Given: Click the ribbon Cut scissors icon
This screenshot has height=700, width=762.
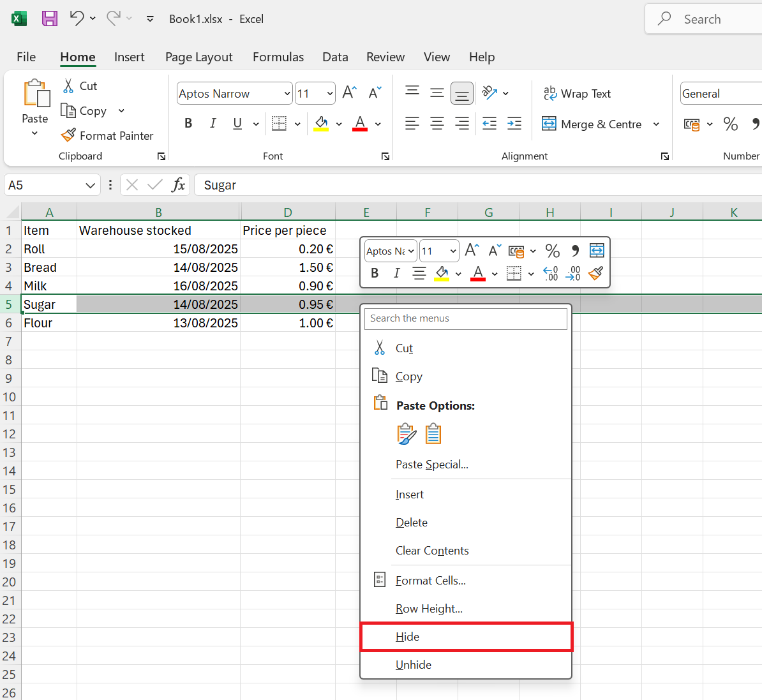Looking at the screenshot, I should 68,86.
